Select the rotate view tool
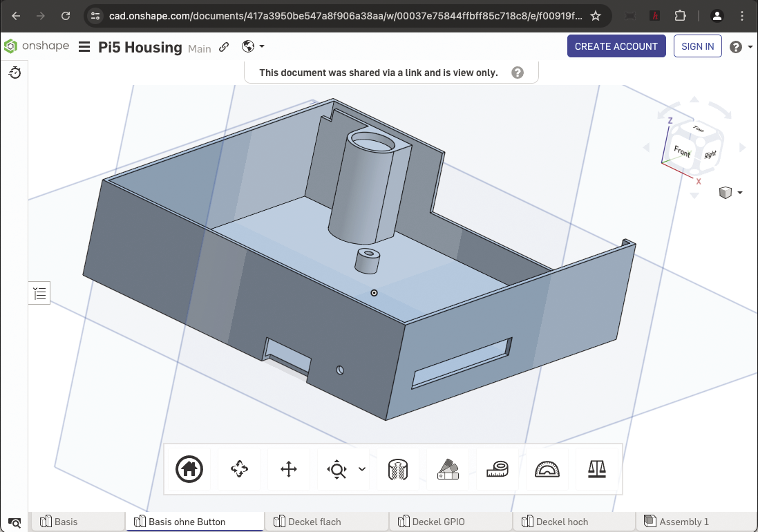This screenshot has height=532, width=758. (x=238, y=469)
